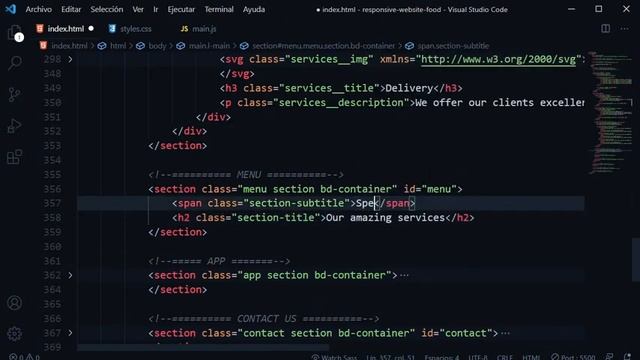Open the Ayuda menu

pyautogui.click(x=254, y=9)
